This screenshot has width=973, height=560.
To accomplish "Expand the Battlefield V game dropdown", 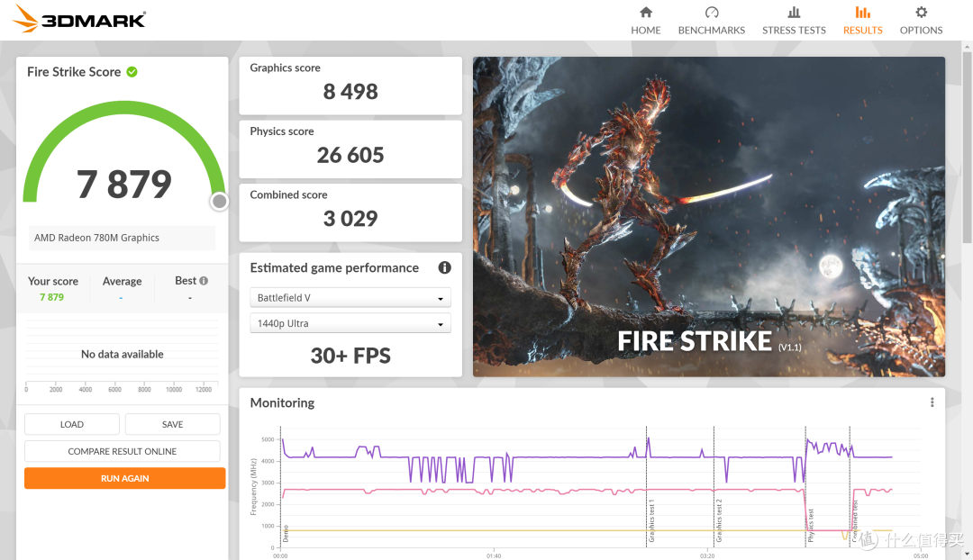I will click(x=350, y=298).
